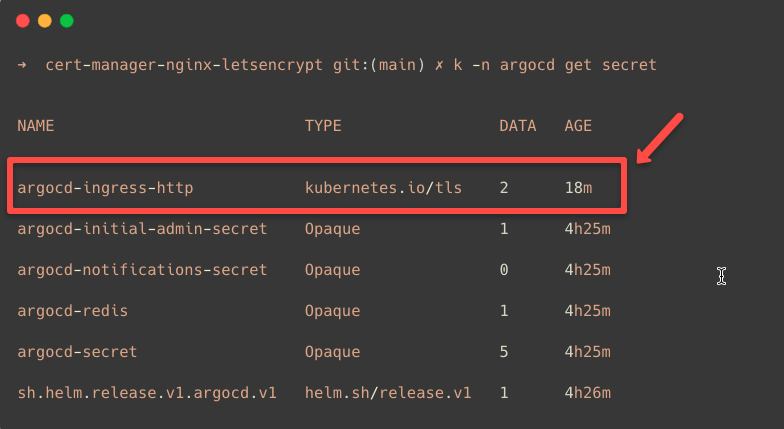Click the kubernetes.io/tls type text
This screenshot has height=429, width=784.
pyautogui.click(x=383, y=187)
